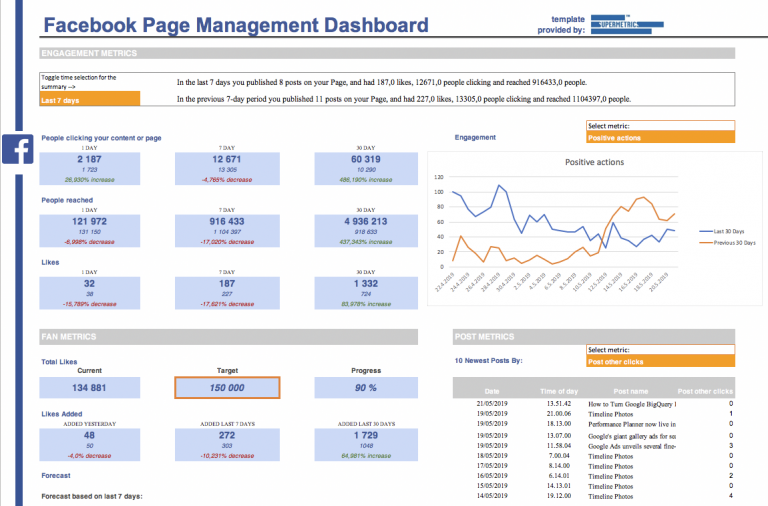
Task: Select the Progress 90 % cell
Action: pyautogui.click(x=366, y=387)
